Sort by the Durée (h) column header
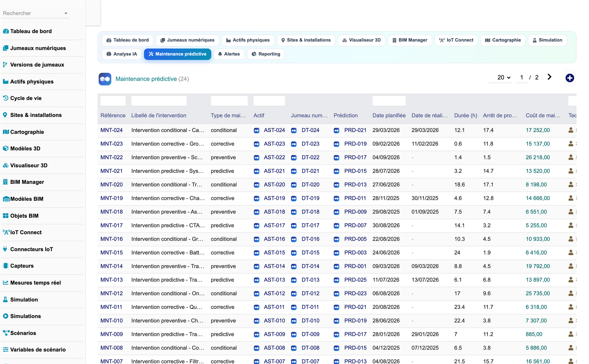 click(x=466, y=115)
